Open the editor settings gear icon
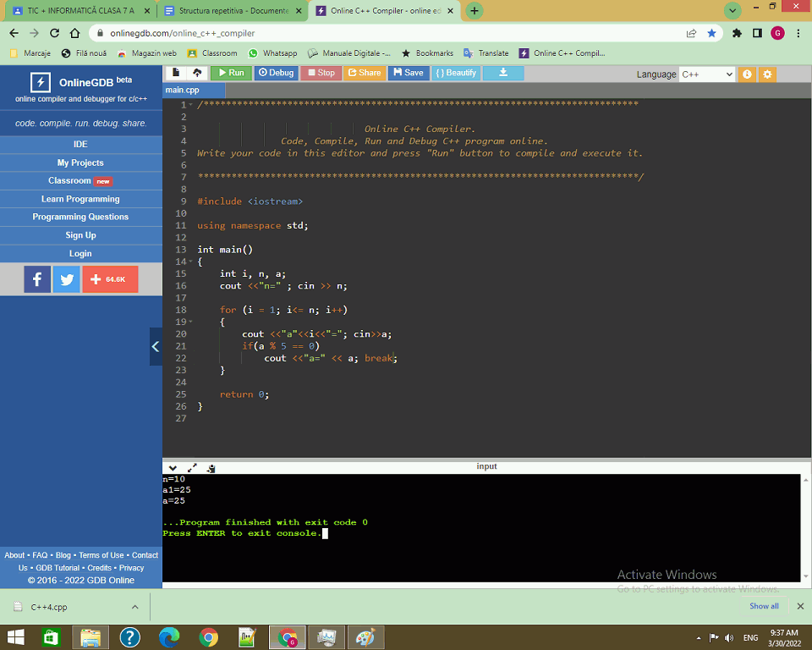Screen dimensions: 812x650 tap(767, 74)
